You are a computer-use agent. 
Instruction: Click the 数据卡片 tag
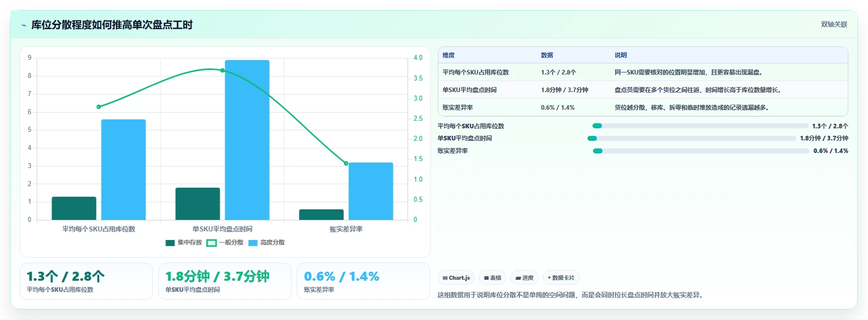click(x=561, y=278)
